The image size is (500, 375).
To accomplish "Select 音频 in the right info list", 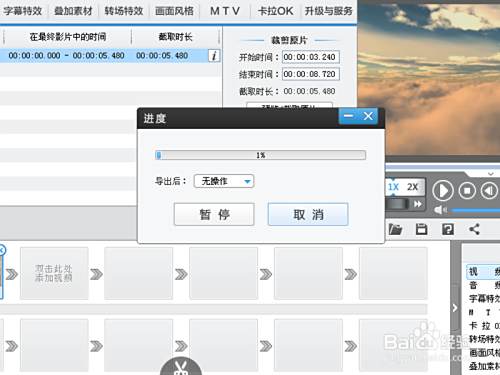I will pyautogui.click(x=484, y=285).
